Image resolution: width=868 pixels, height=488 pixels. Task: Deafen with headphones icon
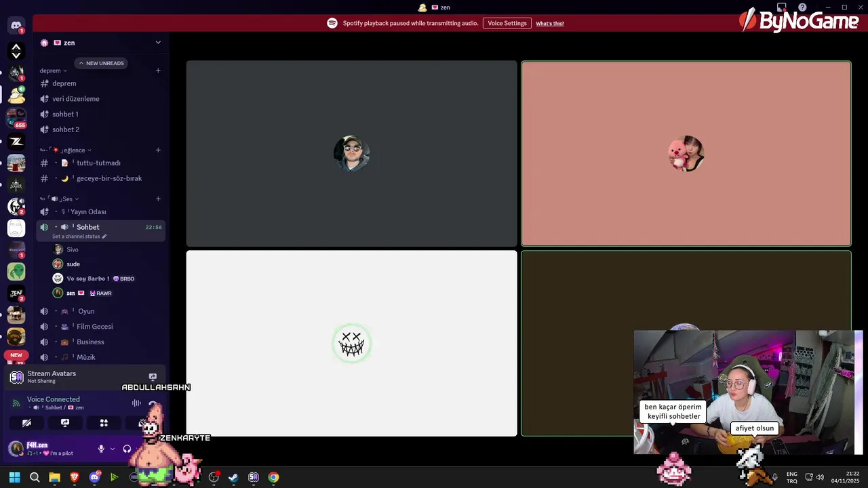(127, 449)
